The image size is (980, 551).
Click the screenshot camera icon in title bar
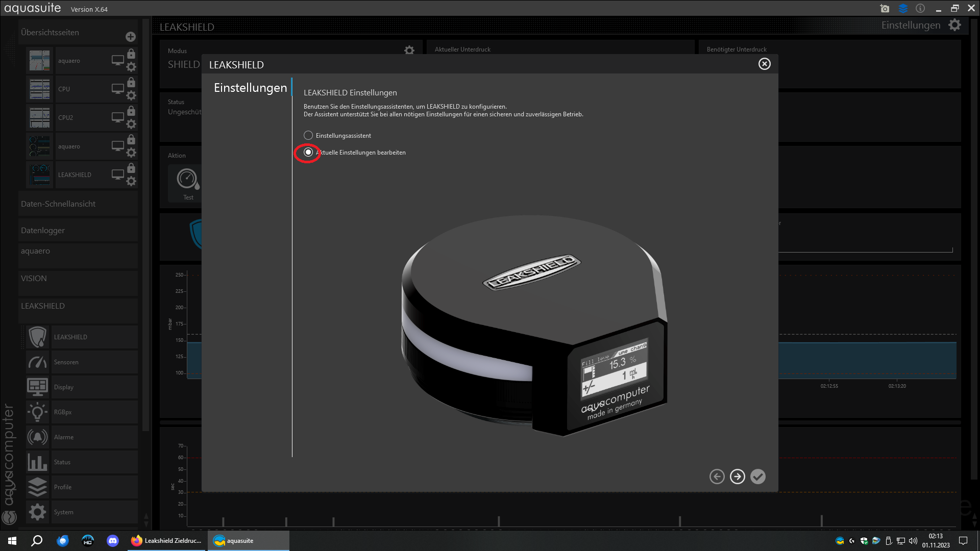[885, 9]
